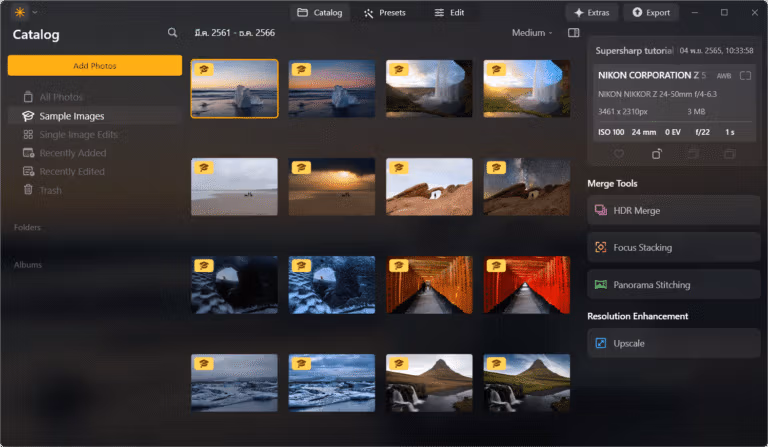Click the Export button
The image size is (768, 447).
[x=651, y=13]
